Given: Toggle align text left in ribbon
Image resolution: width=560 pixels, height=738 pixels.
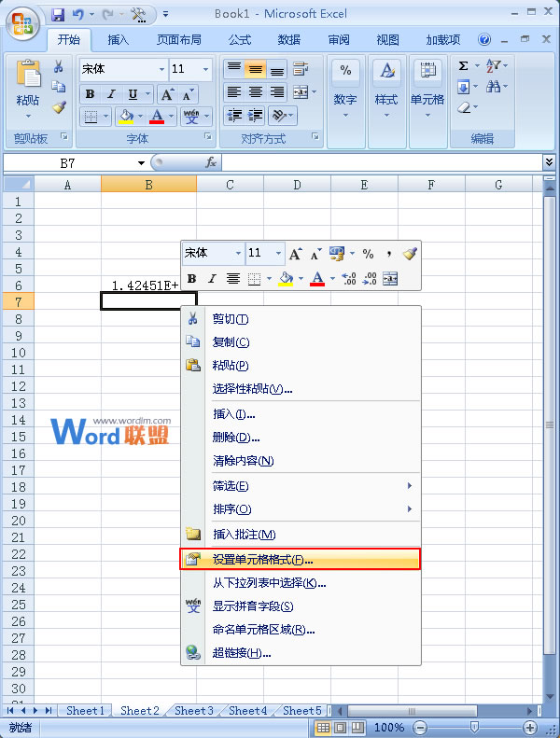Looking at the screenshot, I should point(234,91).
